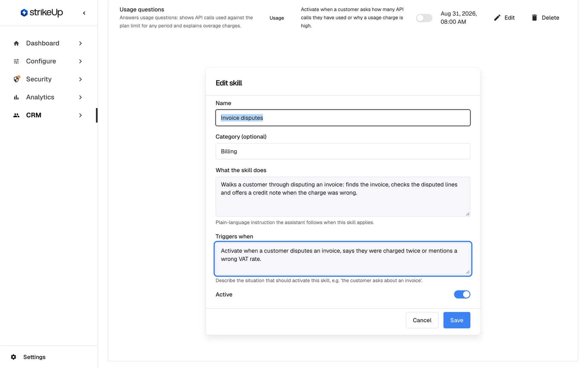The height and width of the screenshot is (368, 588).
Task: Click the trash icon for Usage questions
Action: pyautogui.click(x=534, y=18)
